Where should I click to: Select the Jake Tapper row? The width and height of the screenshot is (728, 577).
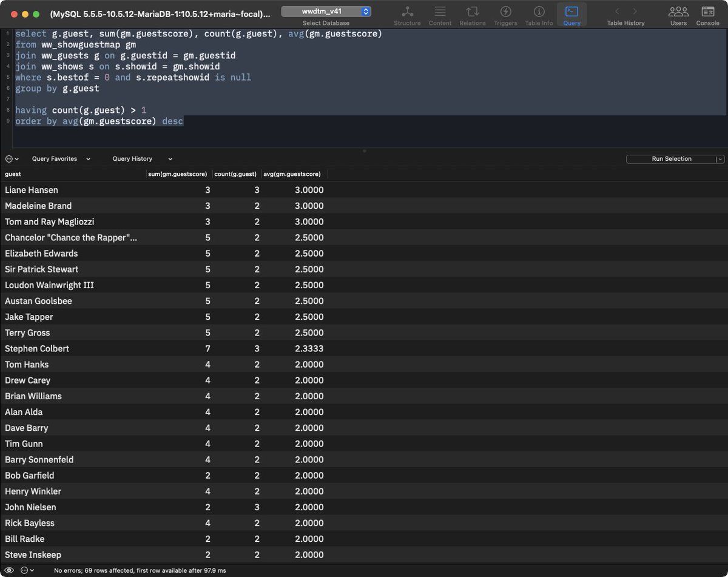(364, 317)
